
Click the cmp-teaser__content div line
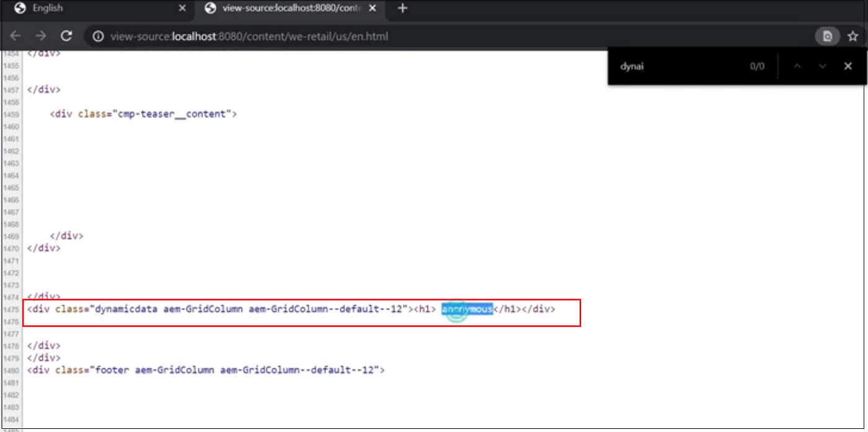(x=143, y=114)
